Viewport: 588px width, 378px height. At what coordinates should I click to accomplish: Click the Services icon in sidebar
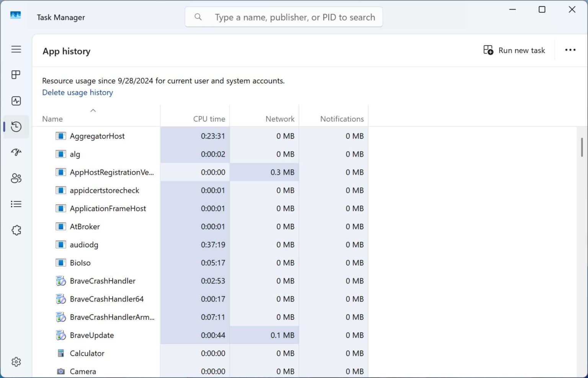coord(16,230)
